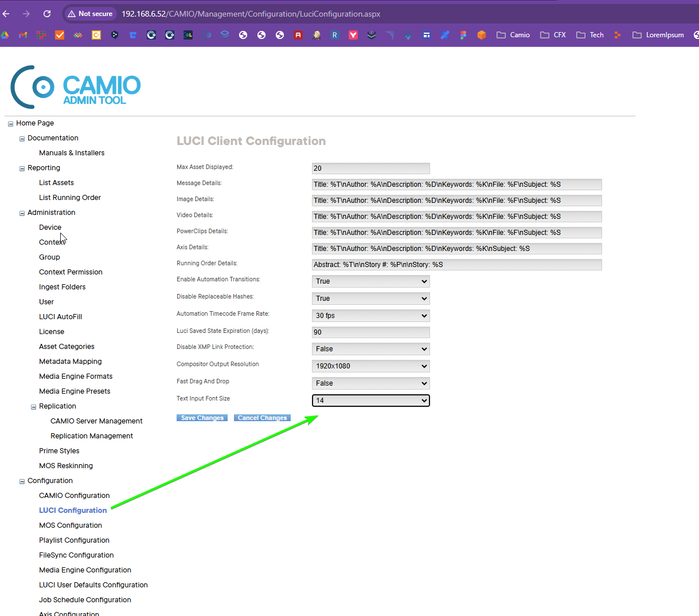Collapse the Replication tree node

click(33, 407)
